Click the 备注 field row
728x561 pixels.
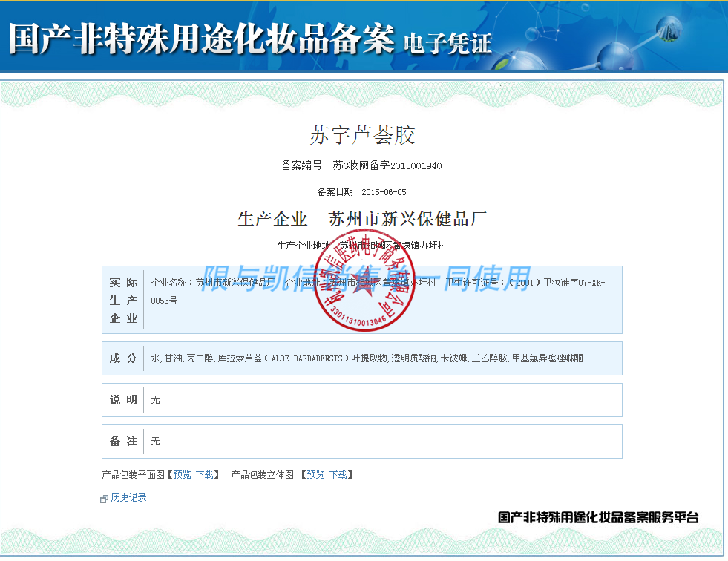tap(361, 442)
